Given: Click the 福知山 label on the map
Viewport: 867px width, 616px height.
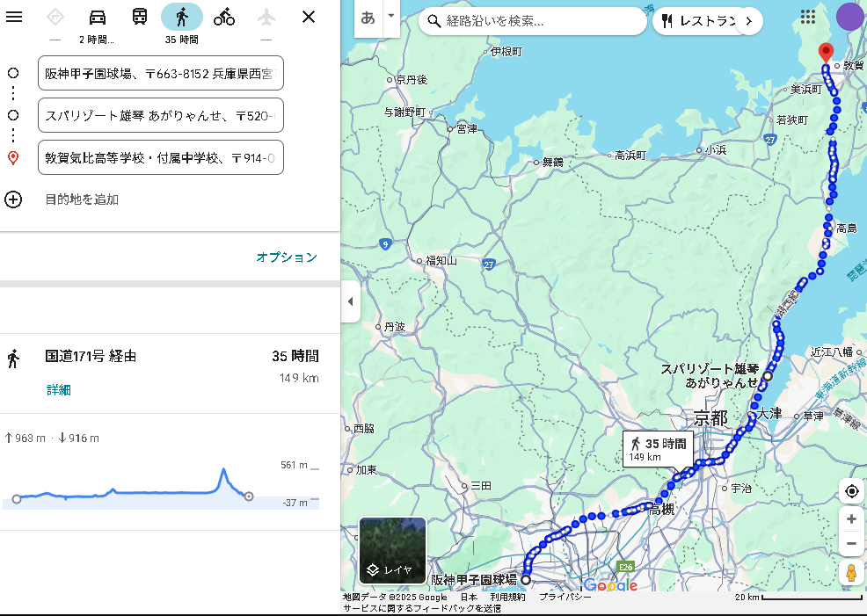Looking at the screenshot, I should click(441, 260).
